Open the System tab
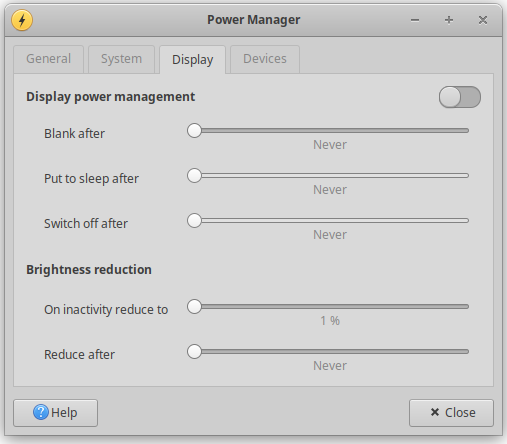This screenshot has height=444, width=507. tap(121, 59)
